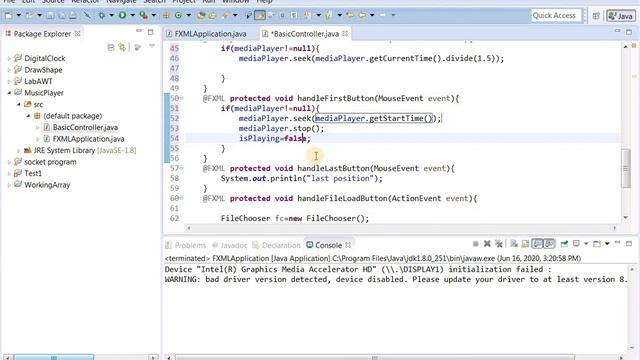Open the Javadoc view tab
Viewport: 640px width, 360px height.
tap(229, 245)
